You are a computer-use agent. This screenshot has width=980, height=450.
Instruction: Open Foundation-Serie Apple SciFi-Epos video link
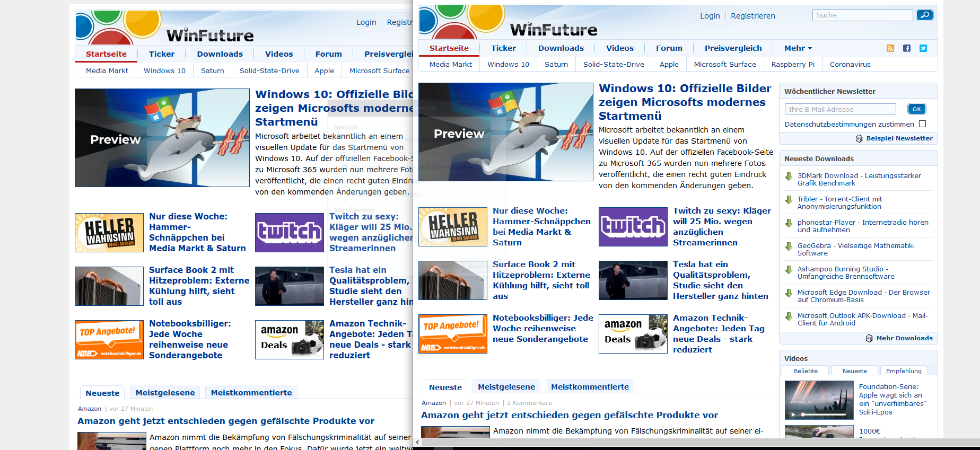tap(892, 399)
